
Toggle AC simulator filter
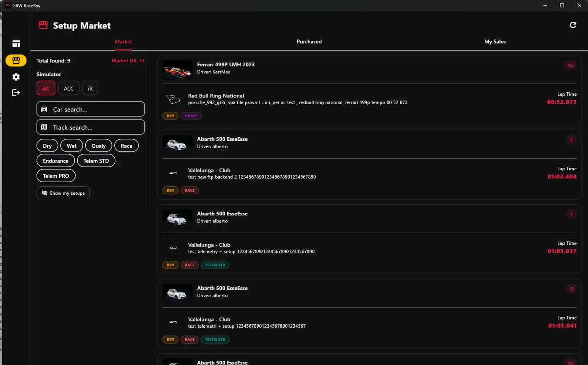(x=46, y=88)
